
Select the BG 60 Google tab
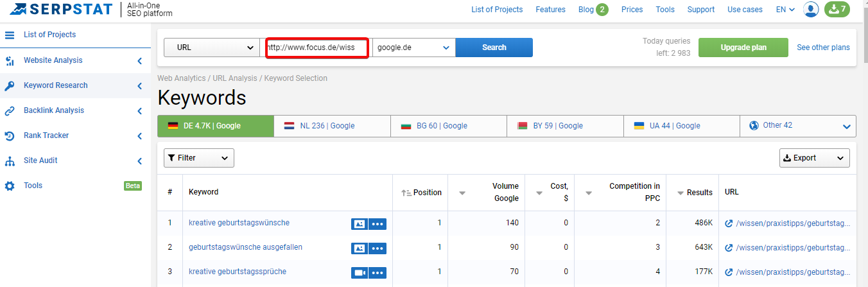449,126
